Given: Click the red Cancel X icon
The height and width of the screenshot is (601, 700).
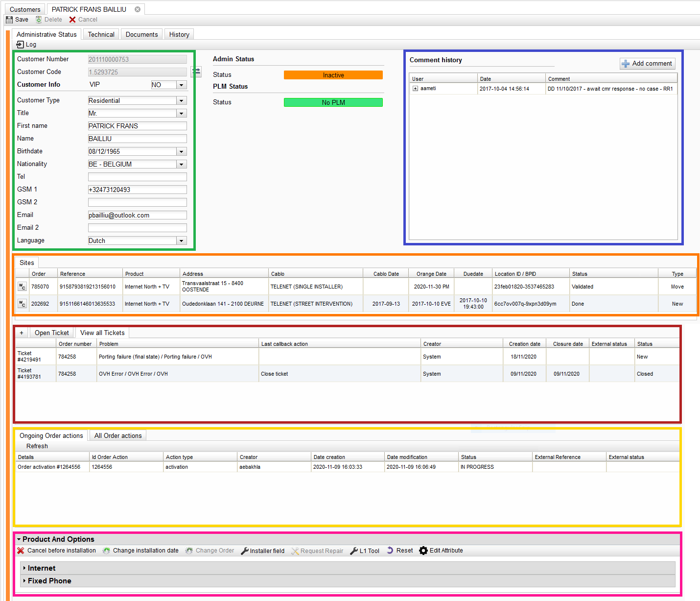Looking at the screenshot, I should (x=72, y=20).
